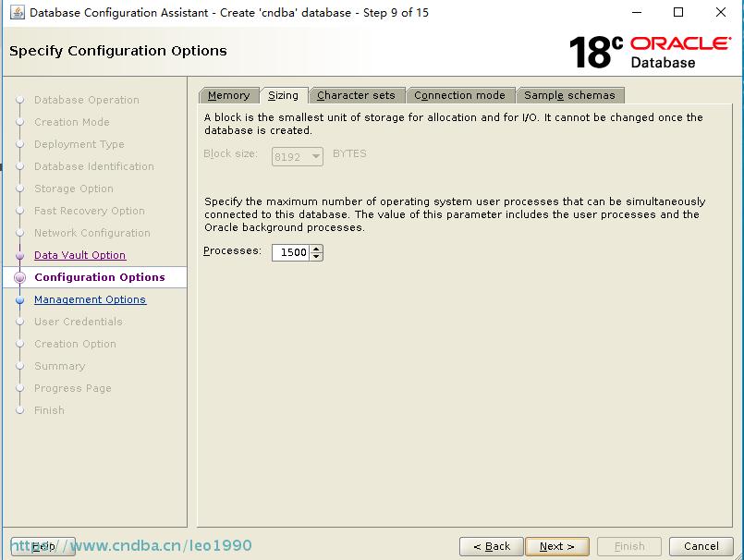Screen dimensions: 744x560
Task: Click the Data Vault Option step bullet
Action: pyautogui.click(x=20, y=255)
